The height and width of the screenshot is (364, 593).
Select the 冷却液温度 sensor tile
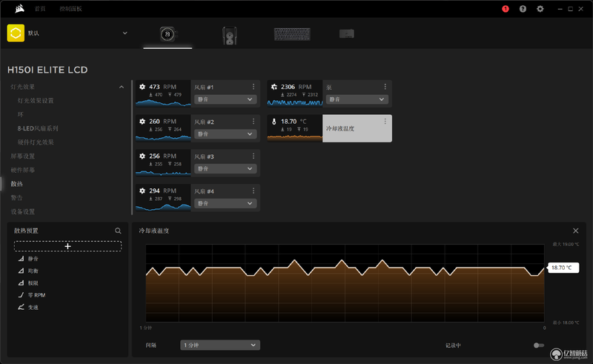pos(357,129)
